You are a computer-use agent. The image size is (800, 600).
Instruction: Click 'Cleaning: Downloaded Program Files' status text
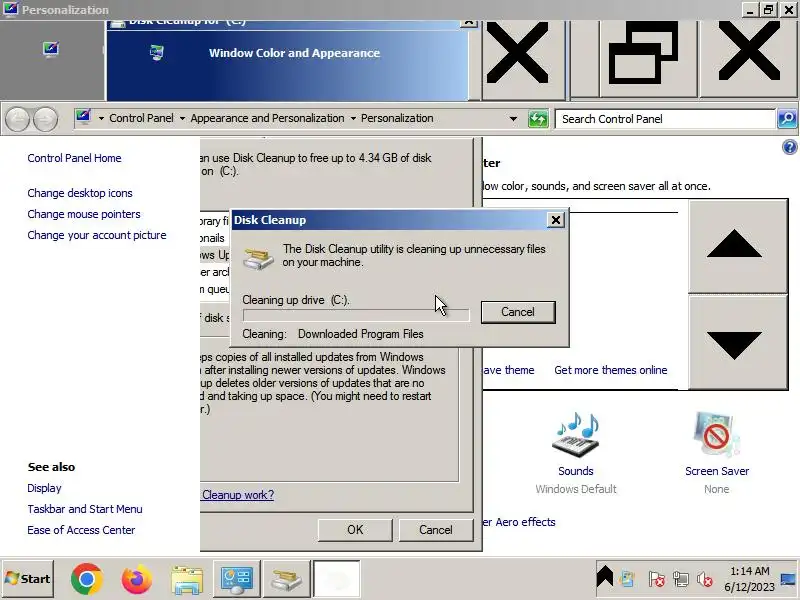click(x=333, y=334)
